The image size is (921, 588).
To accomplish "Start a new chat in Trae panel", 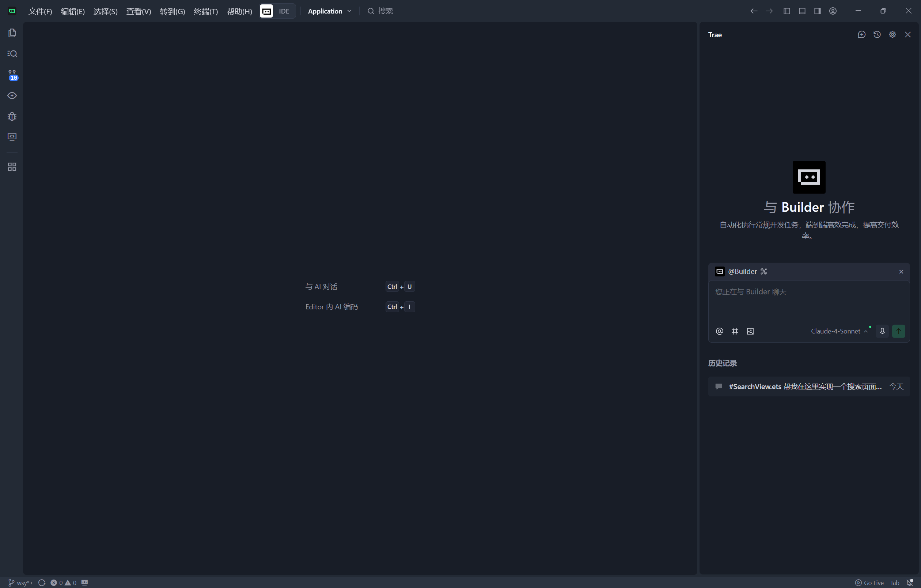I will [861, 34].
